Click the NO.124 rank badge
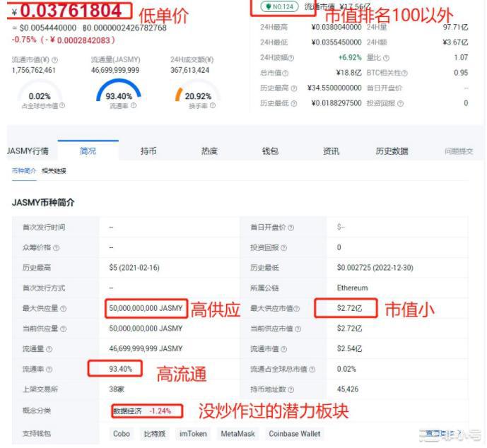The height and width of the screenshot is (448, 487). point(279,6)
